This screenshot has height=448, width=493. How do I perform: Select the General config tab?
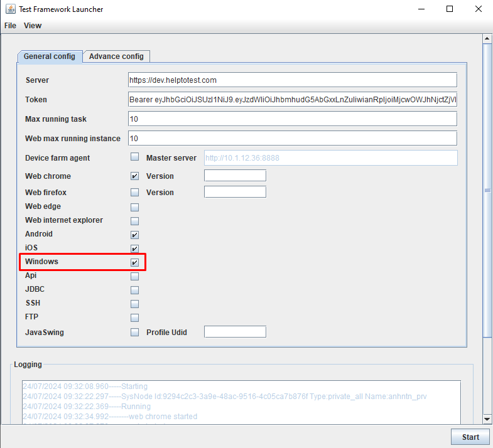pos(50,56)
